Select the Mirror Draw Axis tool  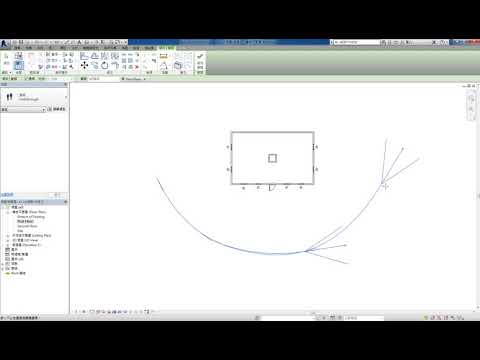pyautogui.click(x=114, y=56)
